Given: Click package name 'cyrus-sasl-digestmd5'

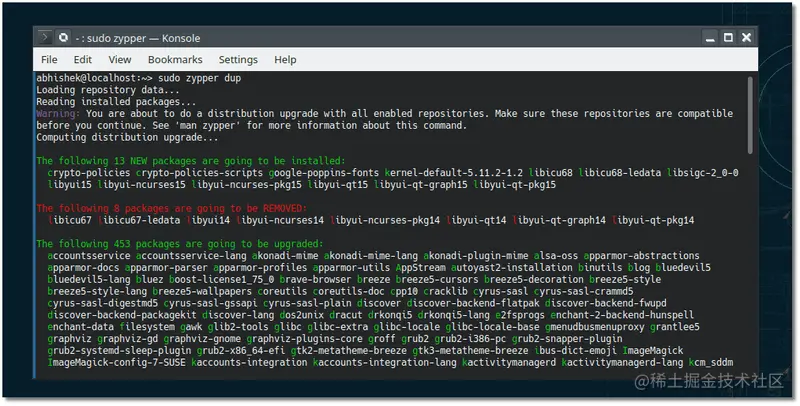Looking at the screenshot, I should pyautogui.click(x=103, y=303).
